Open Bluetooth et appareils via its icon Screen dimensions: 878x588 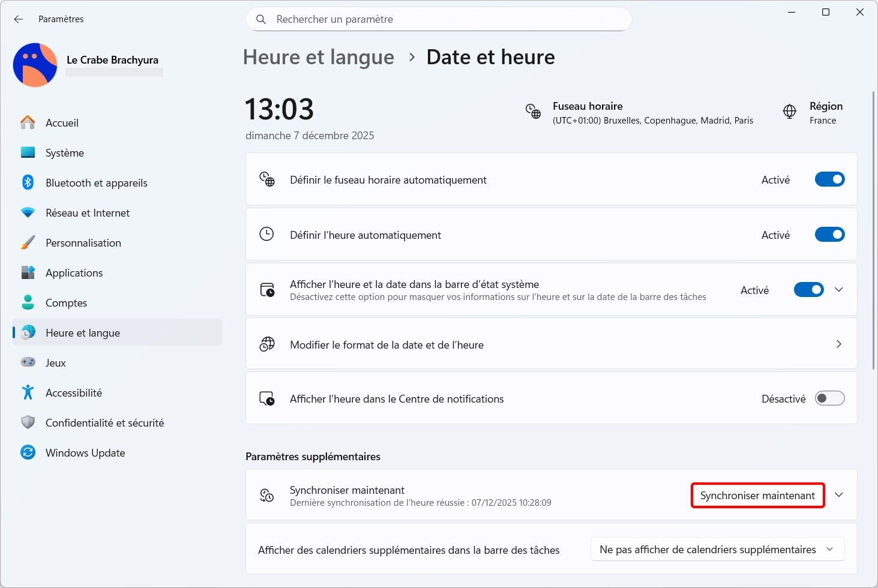[28, 182]
